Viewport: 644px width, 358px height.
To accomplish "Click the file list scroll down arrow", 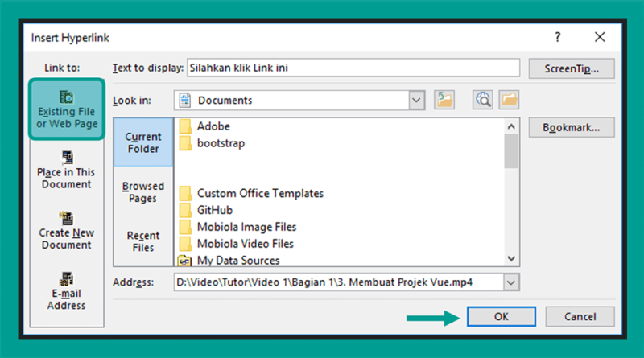I will click(511, 259).
